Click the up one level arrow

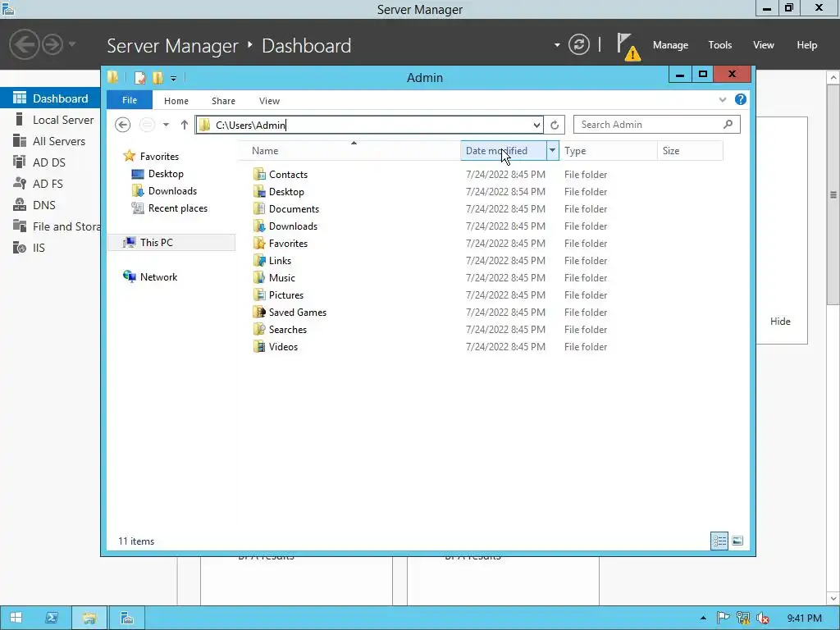click(x=185, y=125)
